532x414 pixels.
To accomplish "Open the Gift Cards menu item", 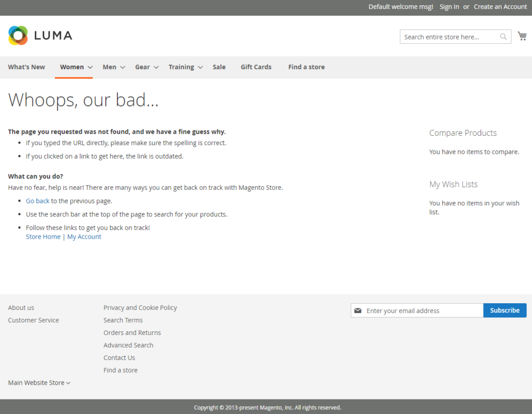I will click(x=256, y=67).
